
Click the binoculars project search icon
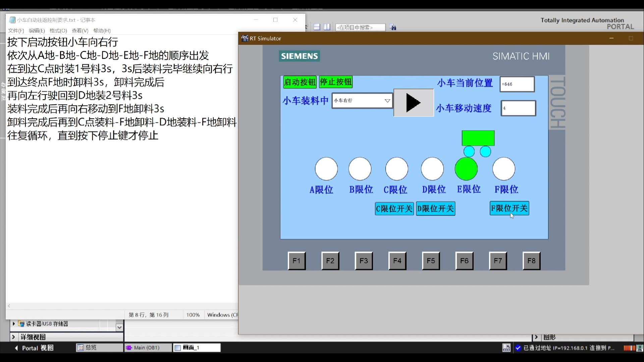(x=393, y=27)
